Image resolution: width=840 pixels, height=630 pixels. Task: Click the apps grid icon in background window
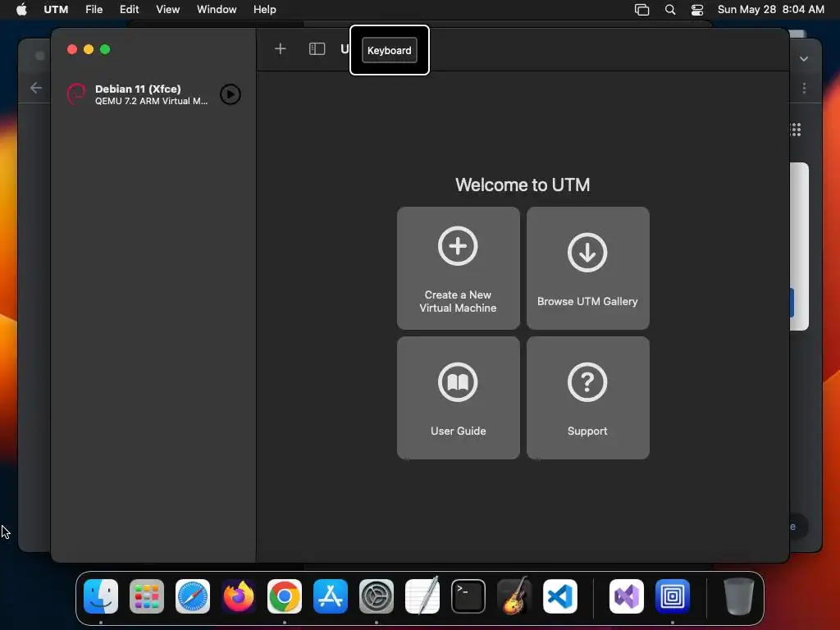coord(796,130)
